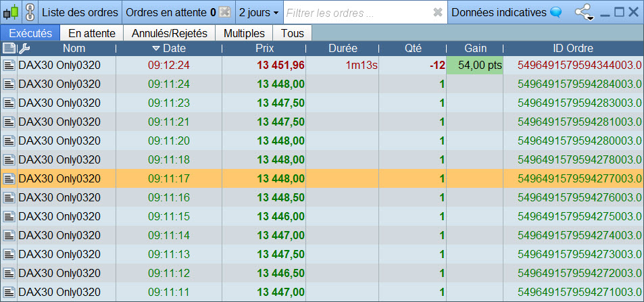Click the Liste des ordres title button
This screenshot has height=302, width=644.
coord(80,12)
